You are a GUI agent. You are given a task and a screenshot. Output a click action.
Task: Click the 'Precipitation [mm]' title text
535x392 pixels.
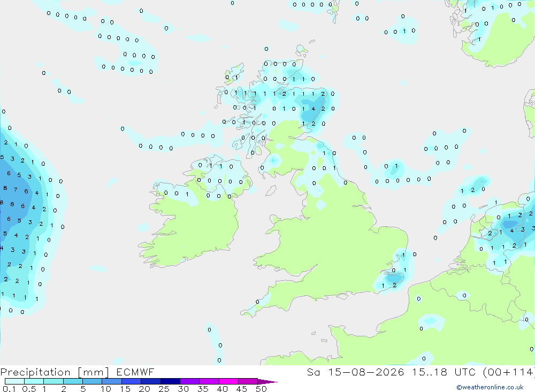(55, 372)
